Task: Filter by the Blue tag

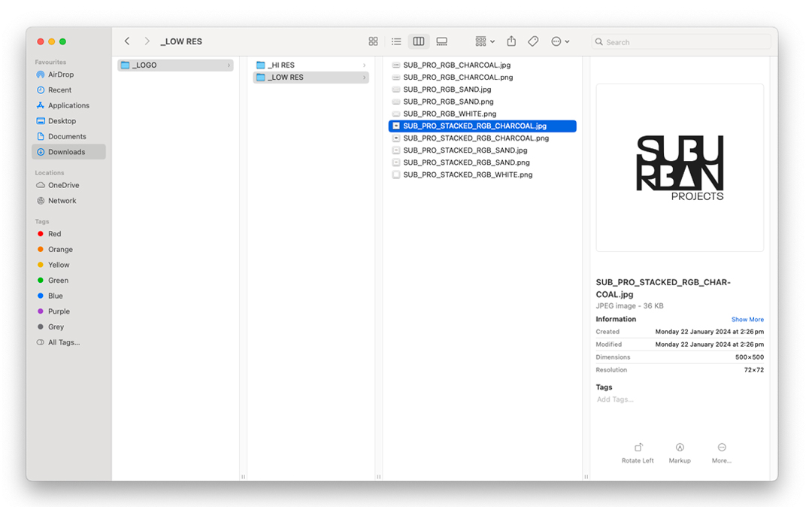Action: (x=68, y=296)
